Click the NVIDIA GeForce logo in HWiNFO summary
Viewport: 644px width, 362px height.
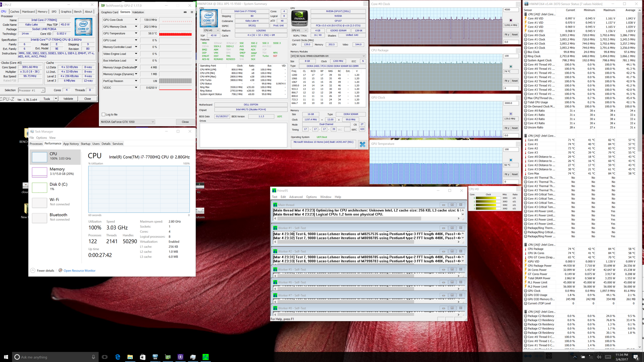(299, 18)
